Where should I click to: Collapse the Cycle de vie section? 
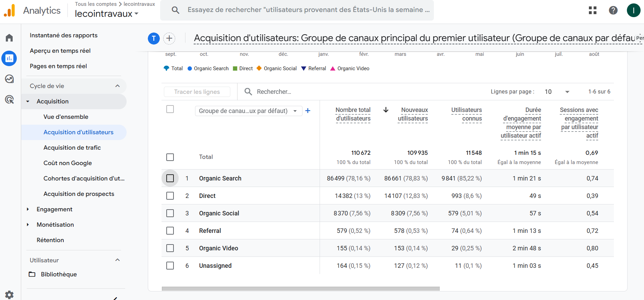pyautogui.click(x=117, y=86)
